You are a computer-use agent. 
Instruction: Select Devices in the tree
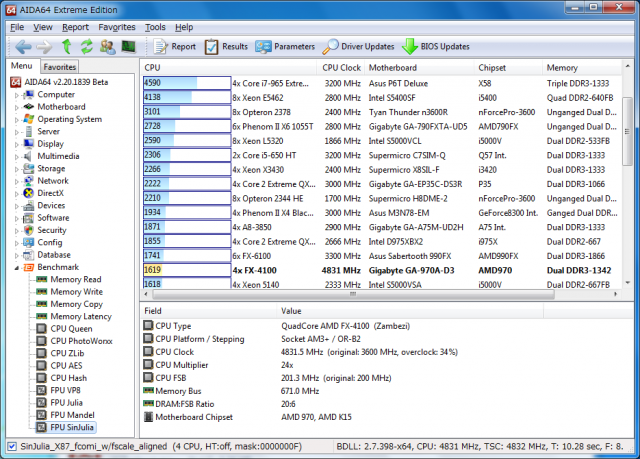pos(51,205)
